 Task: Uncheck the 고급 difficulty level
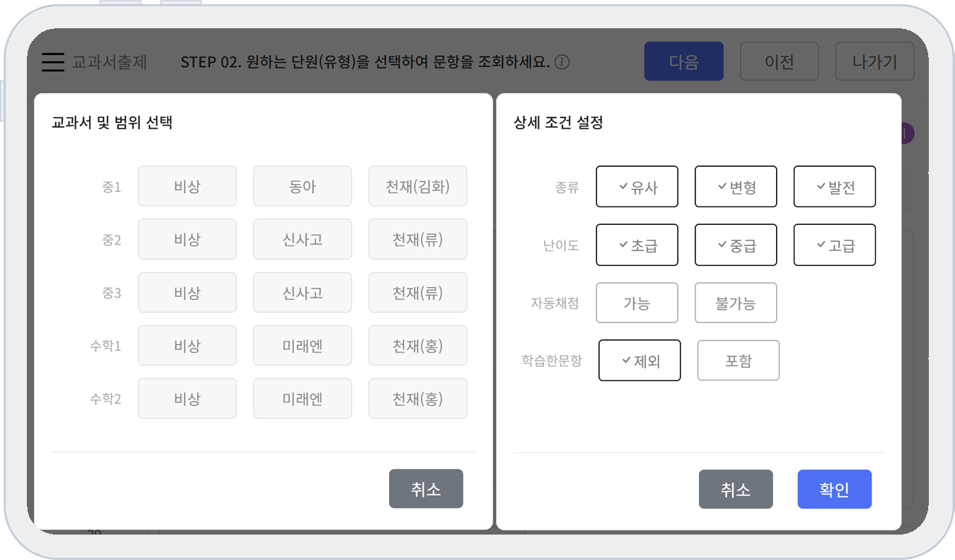coord(834,245)
